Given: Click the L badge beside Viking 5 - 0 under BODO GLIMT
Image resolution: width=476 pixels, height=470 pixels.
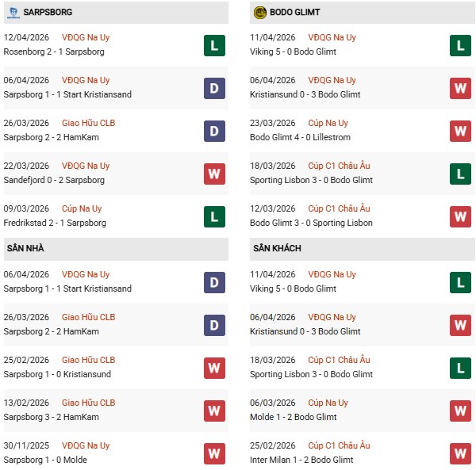Looking at the screenshot, I should [460, 45].
